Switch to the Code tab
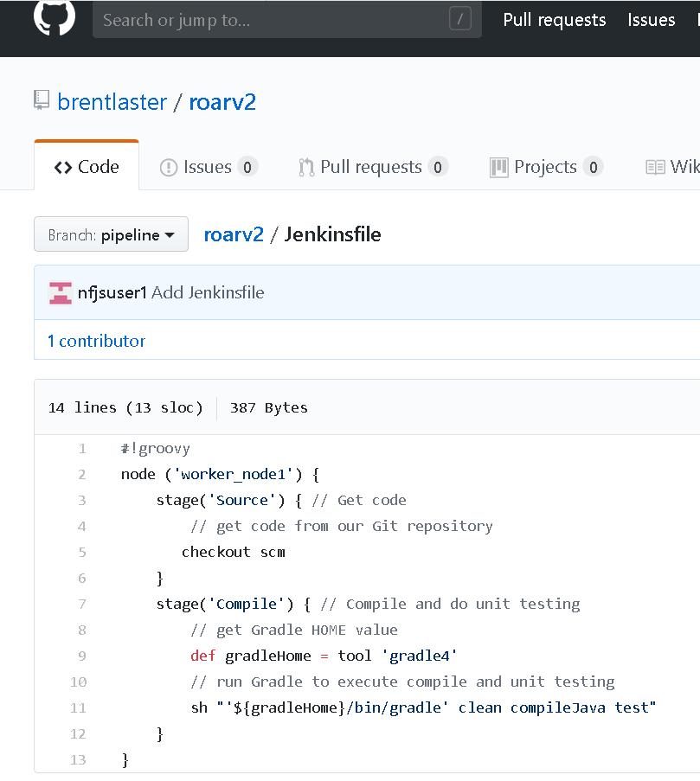This screenshot has height=781, width=700. [x=87, y=167]
